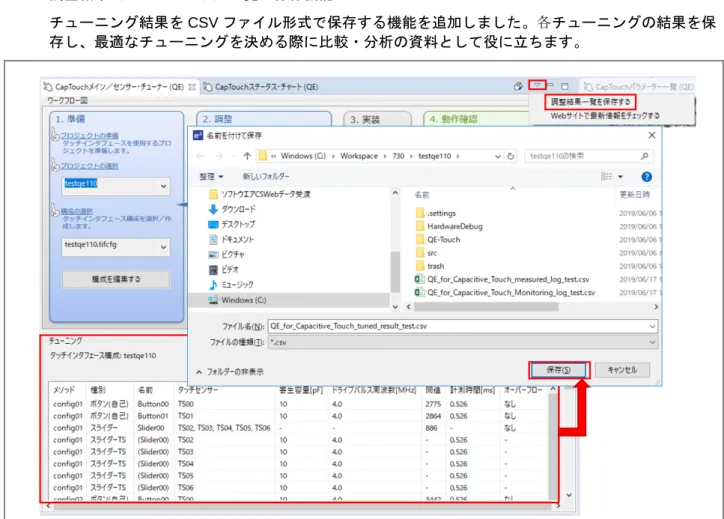The height and width of the screenshot is (519, 724).
Task: Click '新しいフォルダー' button
Action: click(266, 176)
